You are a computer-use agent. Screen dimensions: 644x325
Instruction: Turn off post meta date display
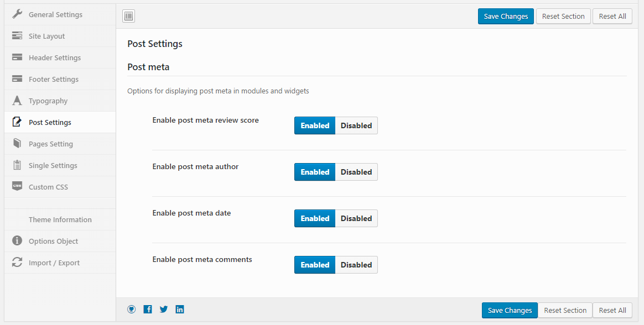coord(356,218)
